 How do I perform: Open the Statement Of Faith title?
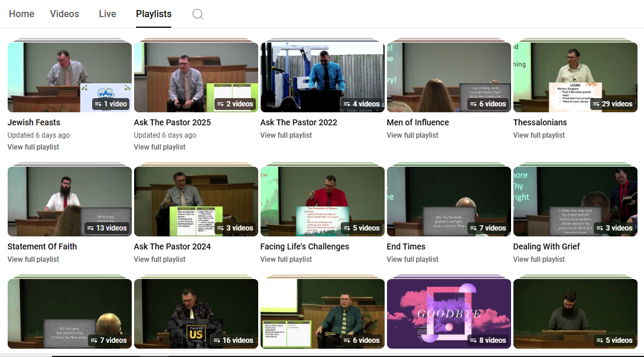pyautogui.click(x=42, y=246)
